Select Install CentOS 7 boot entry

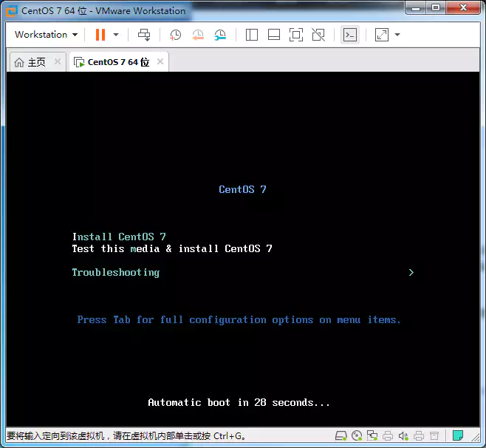click(x=119, y=237)
